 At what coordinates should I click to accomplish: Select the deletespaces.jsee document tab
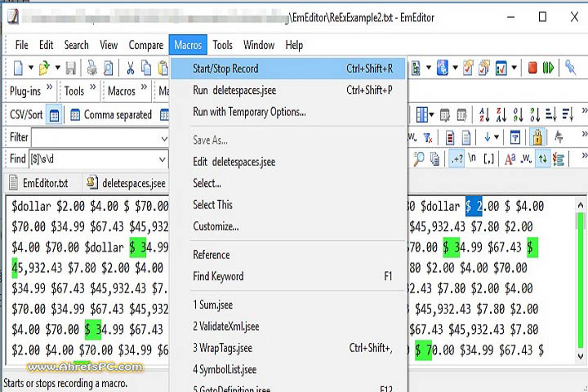[x=127, y=183]
